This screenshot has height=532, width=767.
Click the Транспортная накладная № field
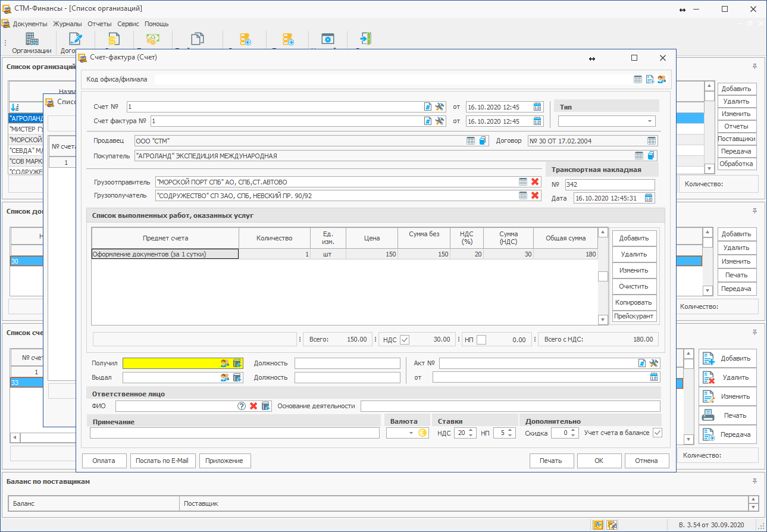609,184
